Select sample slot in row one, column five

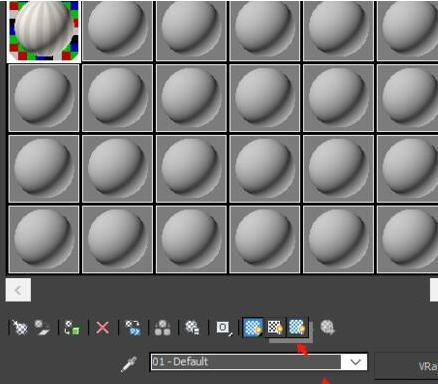click(x=338, y=31)
